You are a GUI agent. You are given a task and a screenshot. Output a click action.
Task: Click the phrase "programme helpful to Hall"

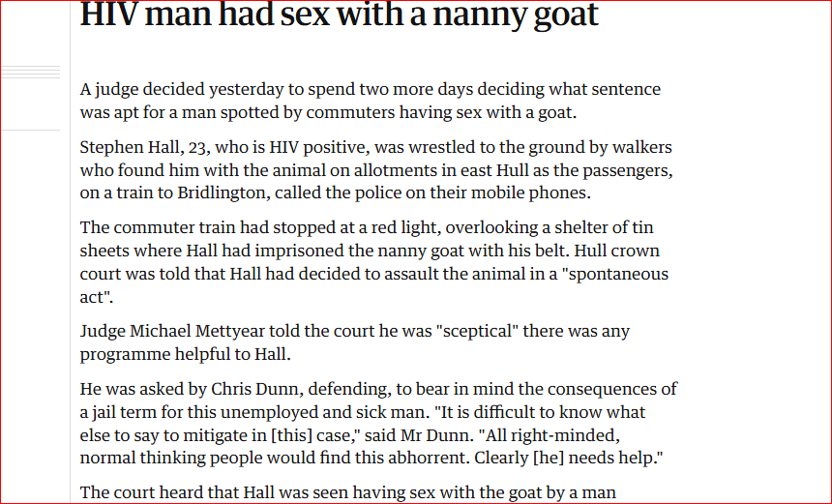coord(184,353)
